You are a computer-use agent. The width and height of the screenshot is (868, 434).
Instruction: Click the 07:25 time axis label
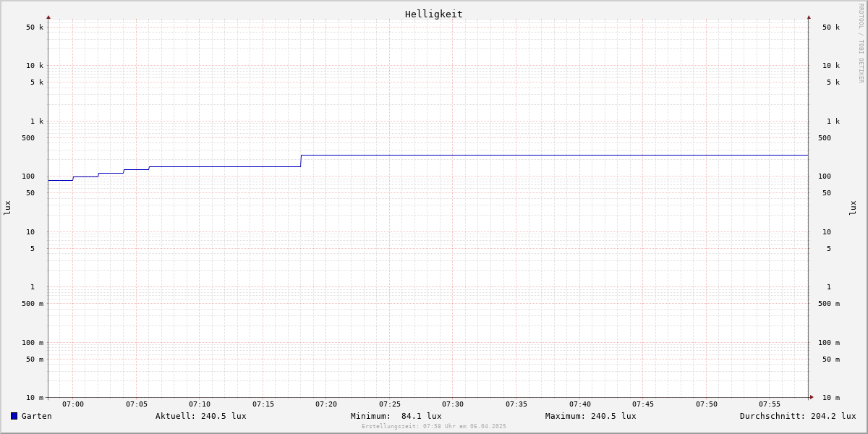point(390,404)
